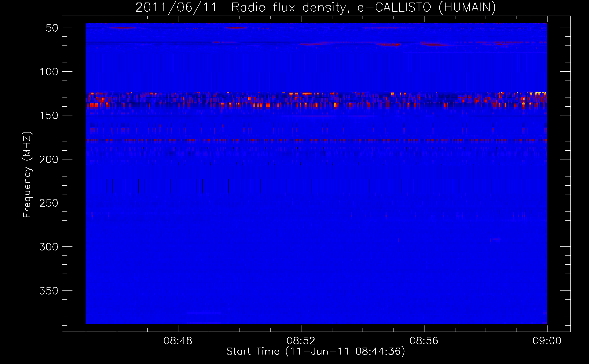Image resolution: width=589 pixels, height=364 pixels.
Task: Click the spectrogram plot area
Action: click(x=316, y=174)
